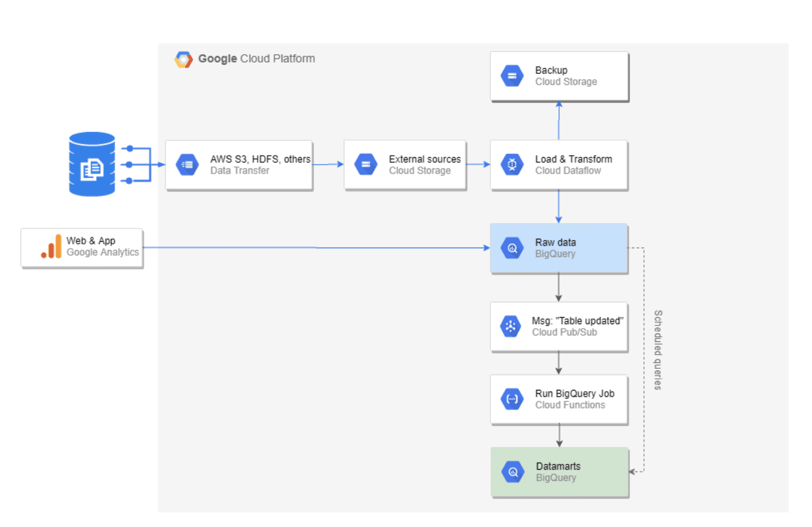Select the Data Transfer hexagon icon
Image resolution: width=812 pixels, height=527 pixels.
click(x=187, y=165)
